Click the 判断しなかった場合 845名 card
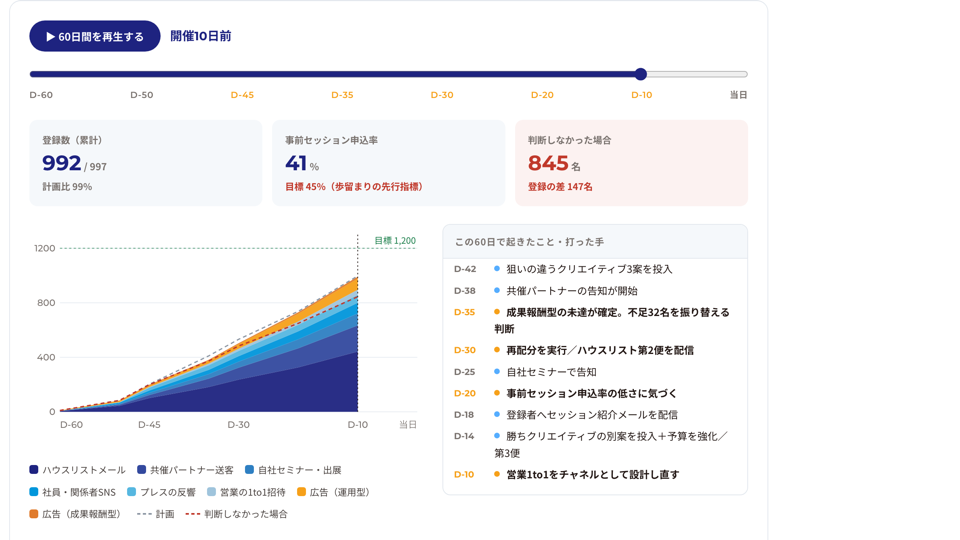 (631, 163)
